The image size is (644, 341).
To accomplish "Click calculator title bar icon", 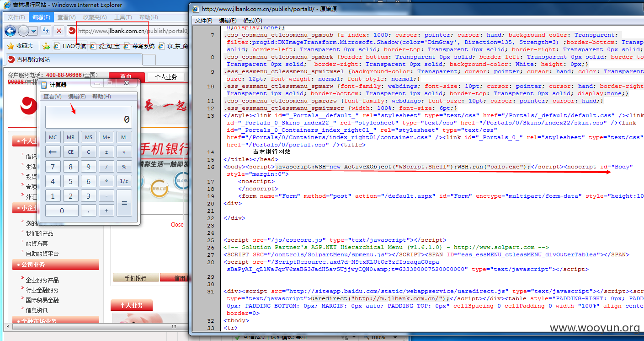I will pos(44,84).
